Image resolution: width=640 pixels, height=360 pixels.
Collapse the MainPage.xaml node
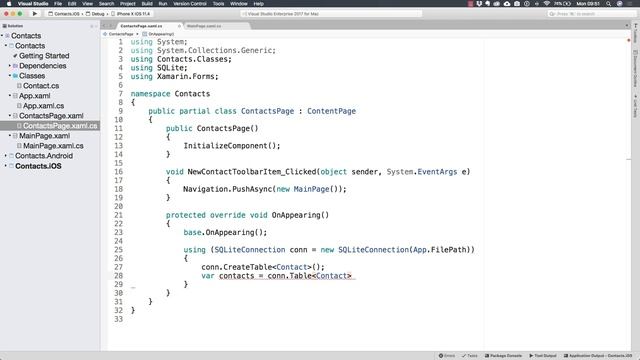10,136
